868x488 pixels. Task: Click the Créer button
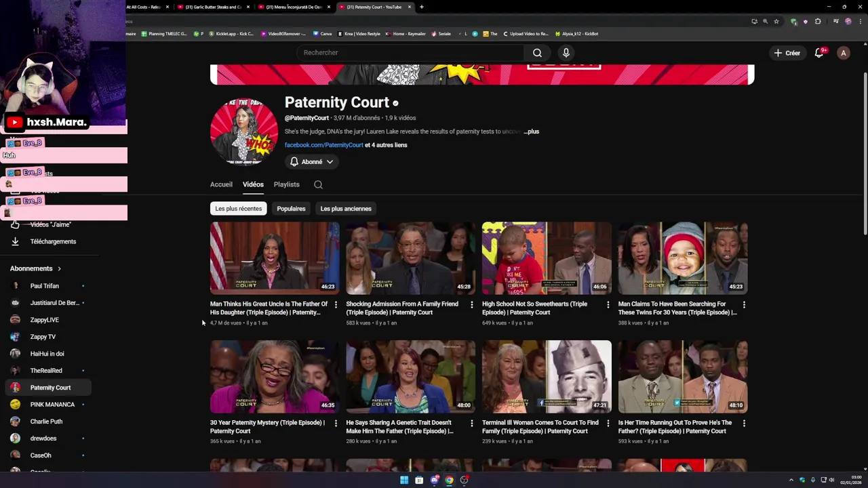pyautogui.click(x=787, y=53)
